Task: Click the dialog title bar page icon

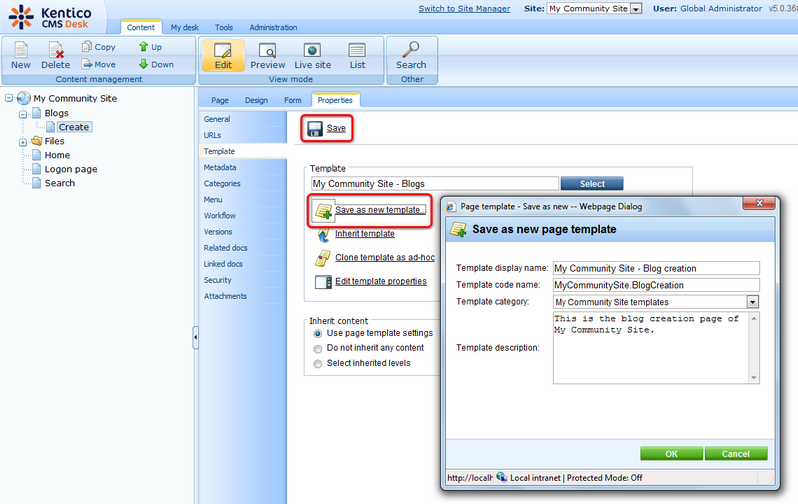Action: 450,207
